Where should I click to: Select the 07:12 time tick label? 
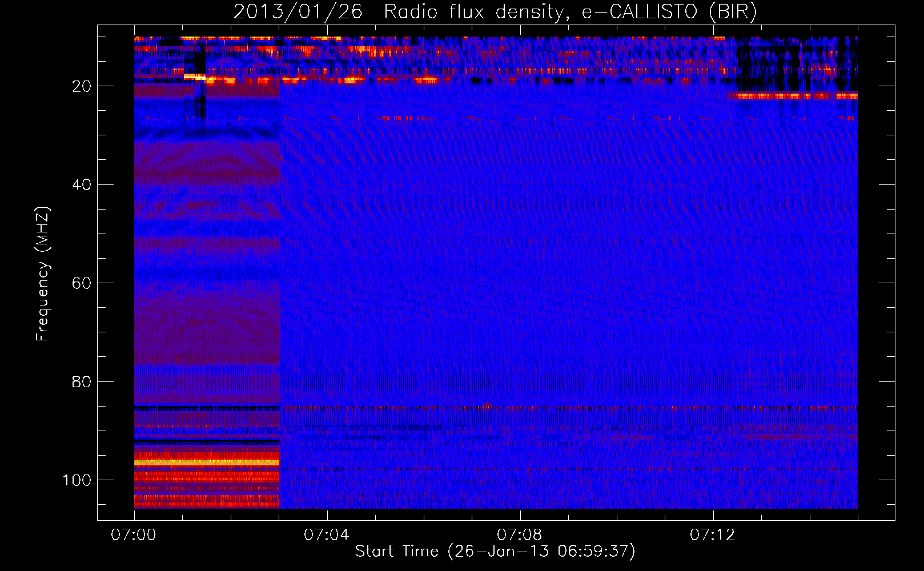coord(713,535)
